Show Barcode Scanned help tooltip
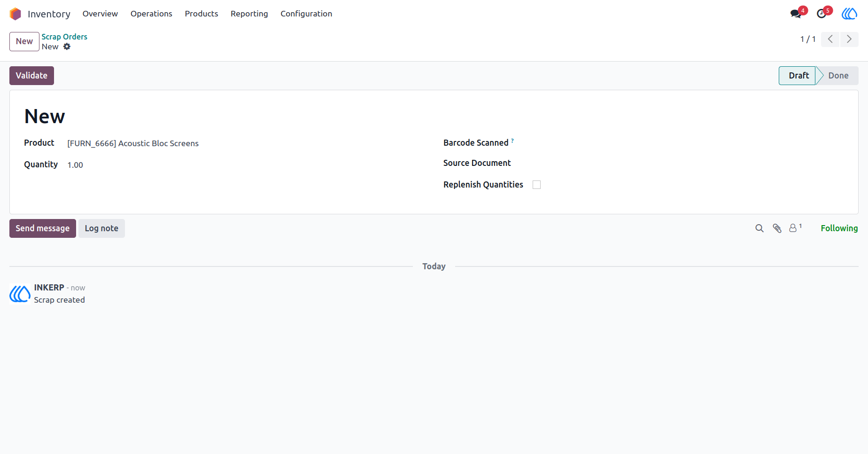 coord(512,141)
